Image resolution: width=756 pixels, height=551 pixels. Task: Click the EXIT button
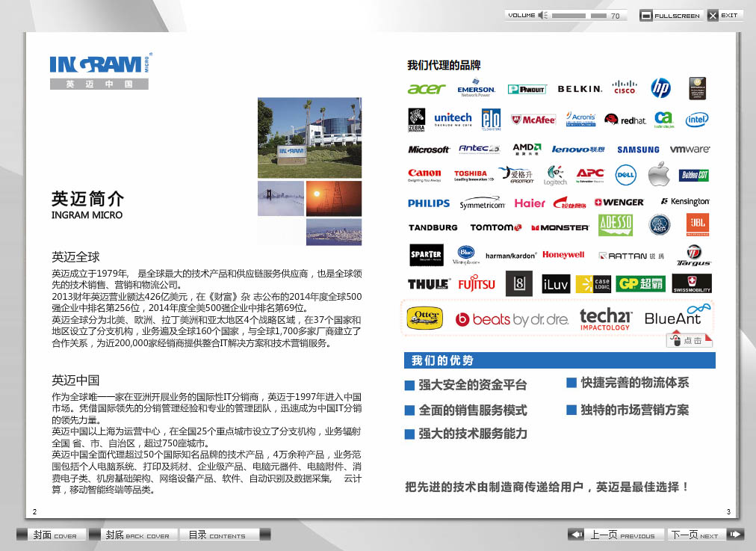pyautogui.click(x=724, y=15)
